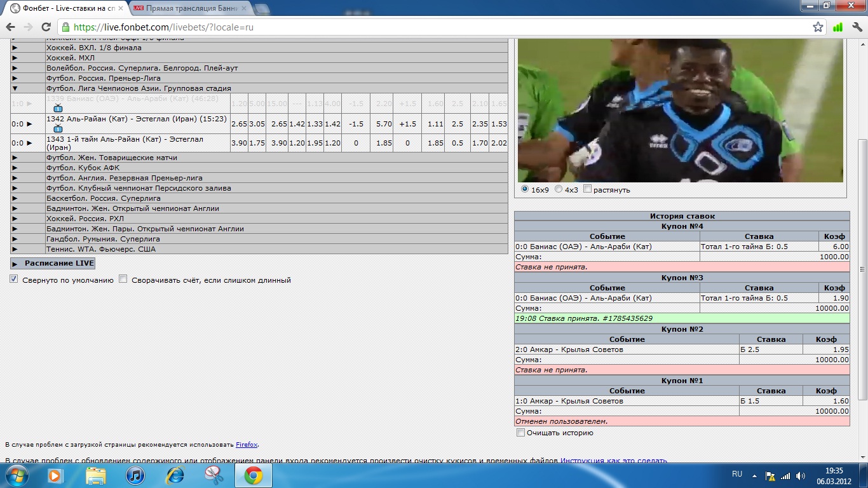868x488 pixels.
Task: Click the live.fonbet.com address bar
Action: (438, 27)
